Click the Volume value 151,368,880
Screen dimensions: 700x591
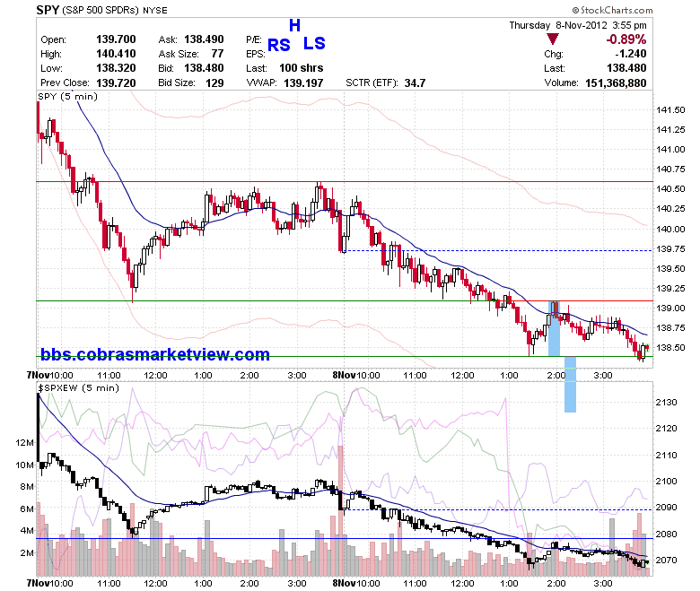click(616, 83)
